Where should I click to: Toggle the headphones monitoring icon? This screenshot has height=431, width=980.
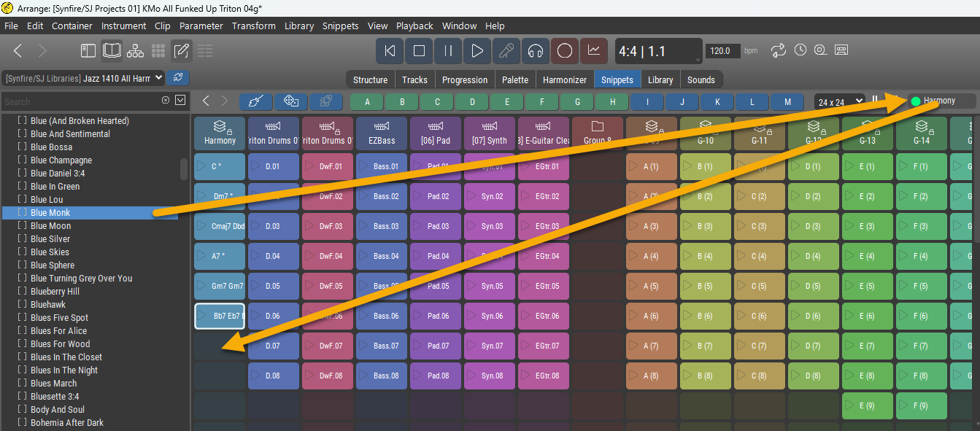coord(536,51)
